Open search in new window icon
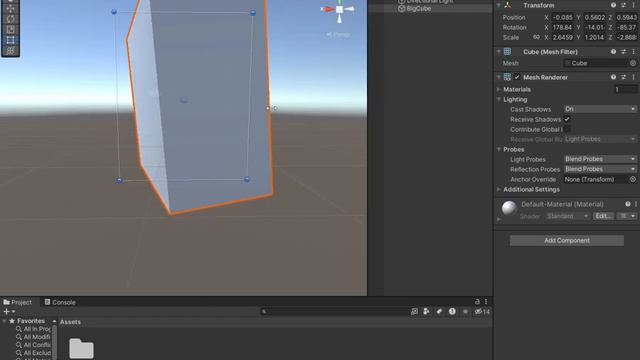 click(414, 312)
